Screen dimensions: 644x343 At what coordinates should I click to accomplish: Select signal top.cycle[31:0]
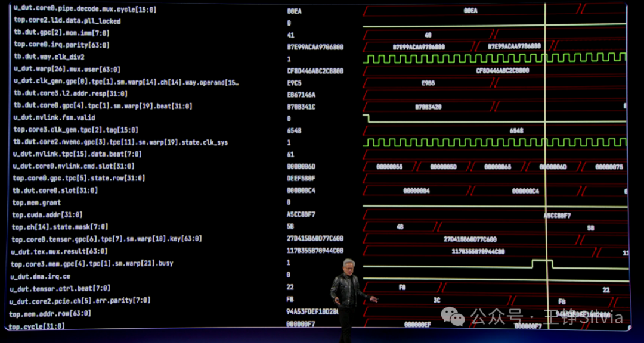click(36, 326)
